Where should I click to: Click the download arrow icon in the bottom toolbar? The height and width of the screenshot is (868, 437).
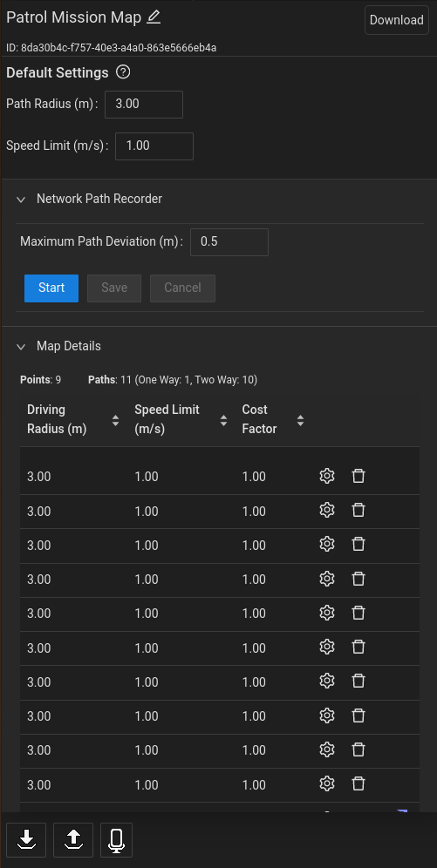[26, 840]
